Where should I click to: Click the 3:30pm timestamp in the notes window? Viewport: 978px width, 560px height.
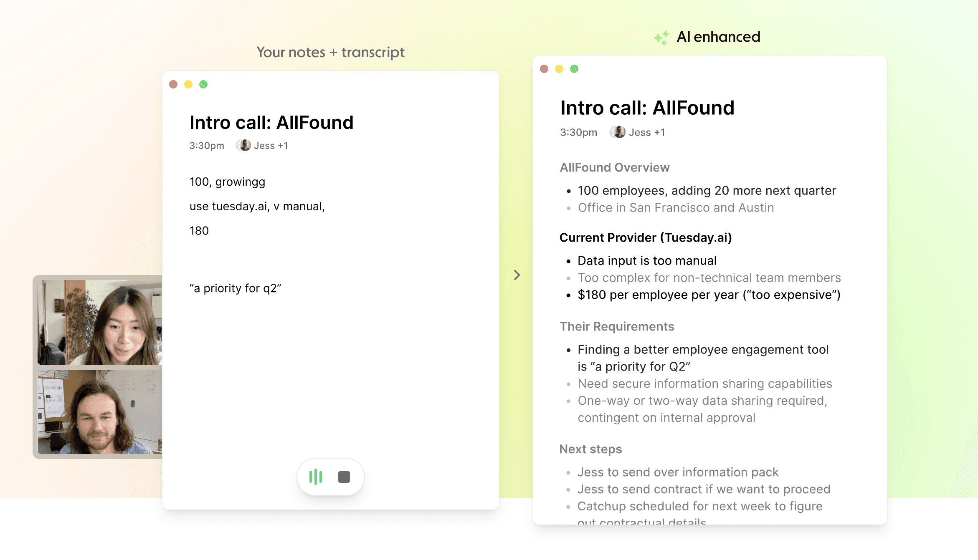206,145
